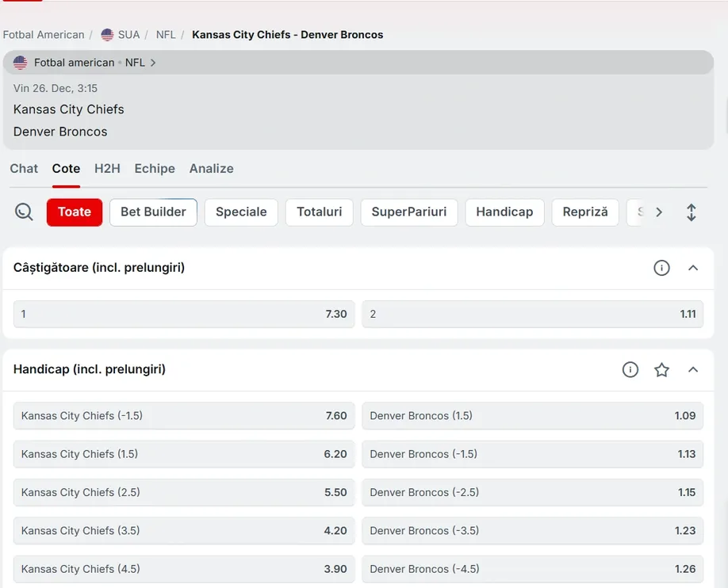
Task: Click the chevron after NFL header
Action: click(152, 62)
